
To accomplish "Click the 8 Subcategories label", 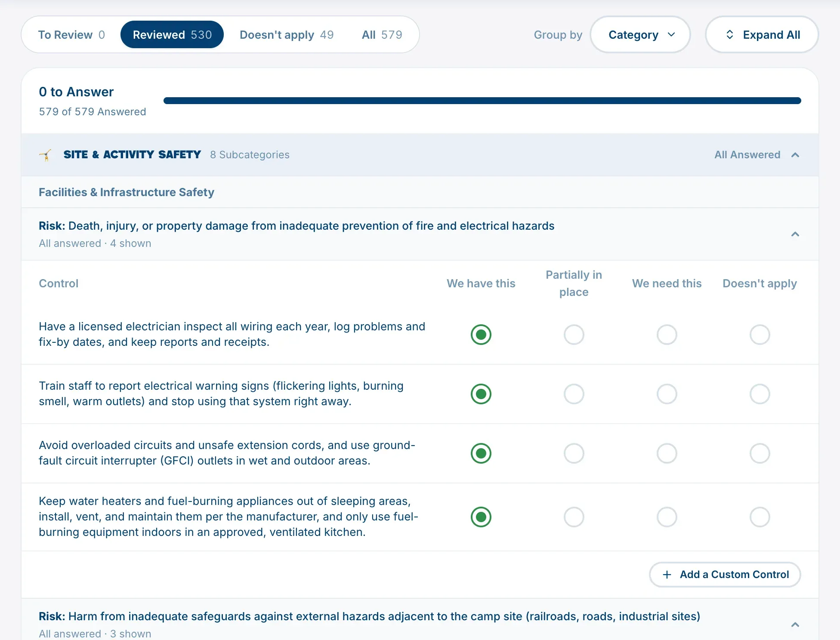I will tap(250, 155).
